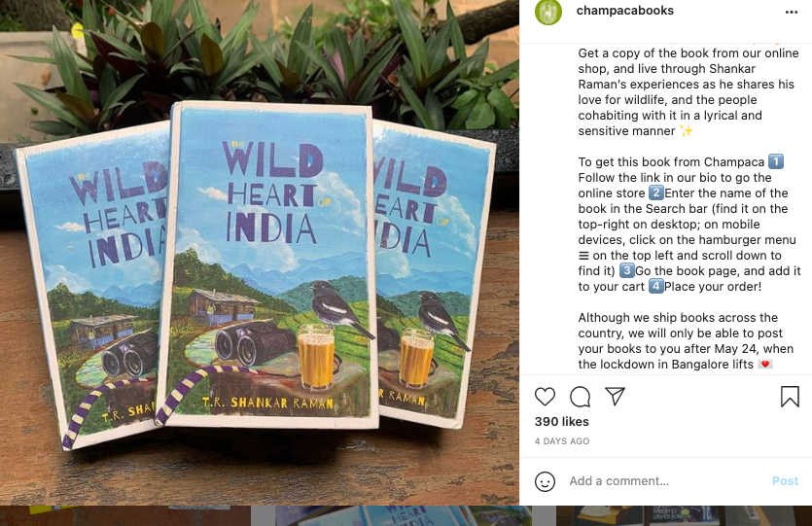The height and width of the screenshot is (526, 812).
Task: Open the three-dots more options menu
Action: tap(791, 13)
